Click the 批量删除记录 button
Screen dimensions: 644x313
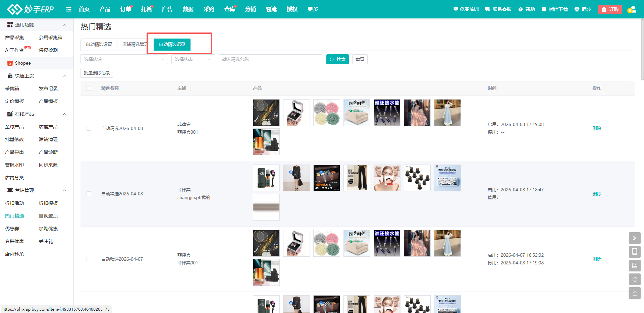click(x=97, y=73)
